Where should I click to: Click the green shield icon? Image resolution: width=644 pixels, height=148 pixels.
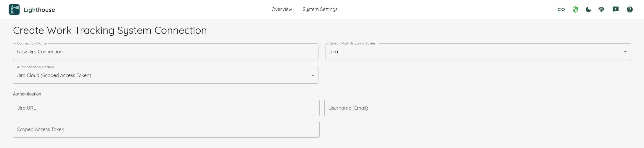click(x=575, y=9)
